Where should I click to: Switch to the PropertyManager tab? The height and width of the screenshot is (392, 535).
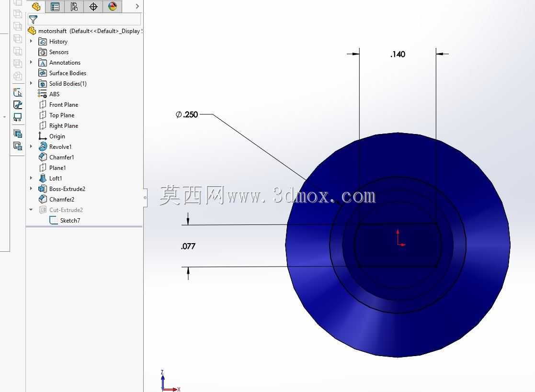(55, 7)
